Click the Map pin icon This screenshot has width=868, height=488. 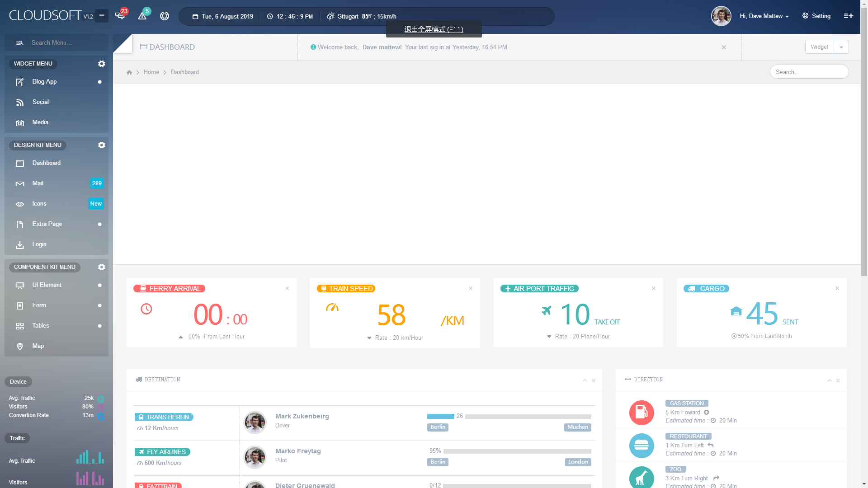(x=20, y=347)
